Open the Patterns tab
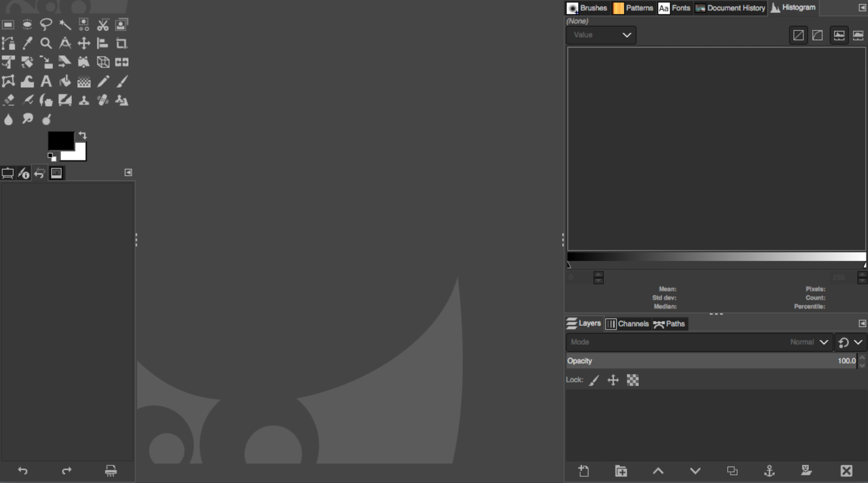Viewport: 868px width, 483px height. coord(633,8)
